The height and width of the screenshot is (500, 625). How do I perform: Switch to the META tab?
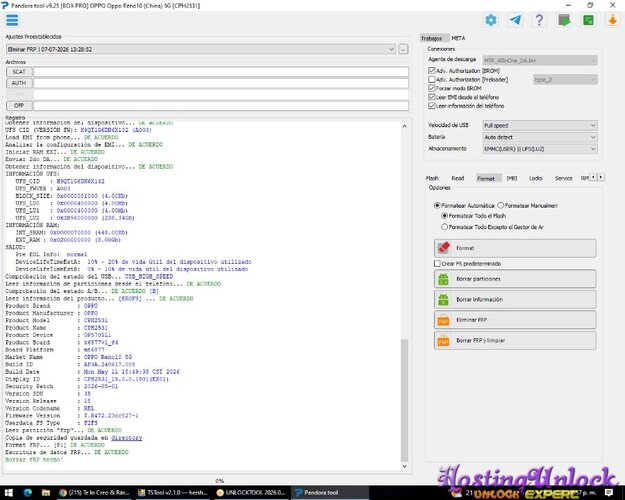[x=458, y=38]
